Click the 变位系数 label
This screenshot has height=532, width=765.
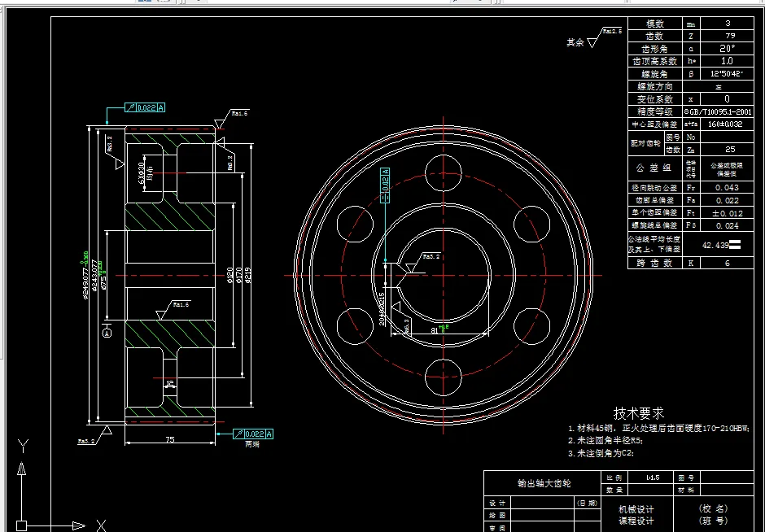[655, 99]
